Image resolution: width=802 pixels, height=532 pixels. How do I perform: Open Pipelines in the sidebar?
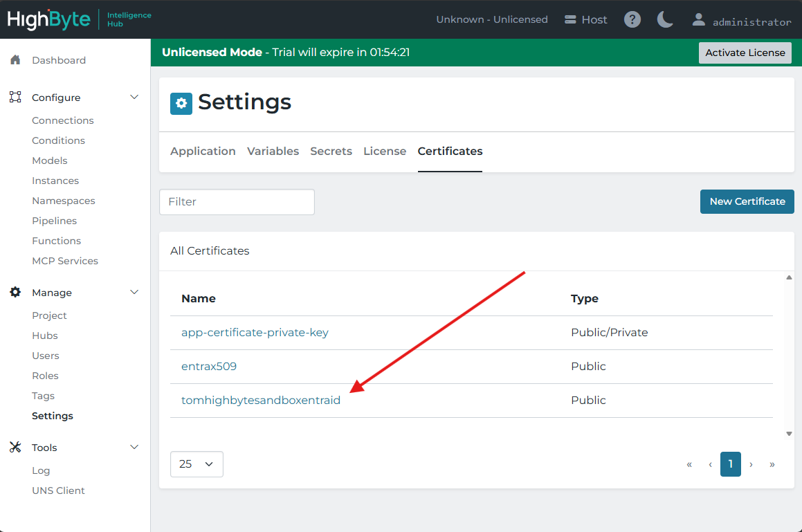pyautogui.click(x=54, y=221)
